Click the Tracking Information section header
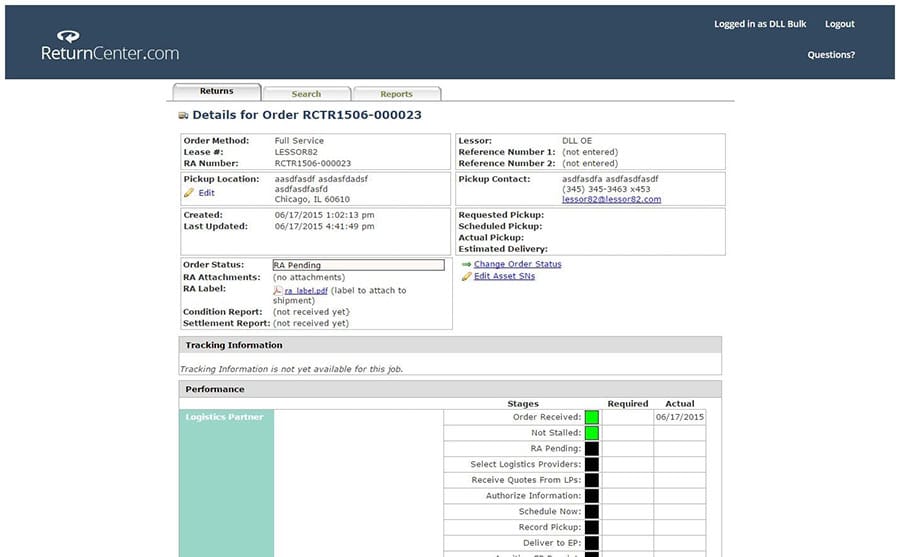The image size is (900, 557). pos(450,345)
